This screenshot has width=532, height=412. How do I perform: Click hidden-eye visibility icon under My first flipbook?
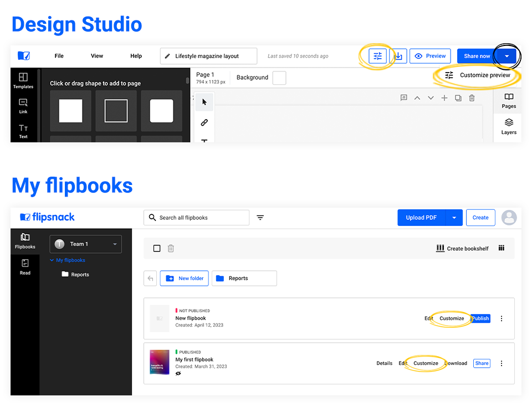178,373
